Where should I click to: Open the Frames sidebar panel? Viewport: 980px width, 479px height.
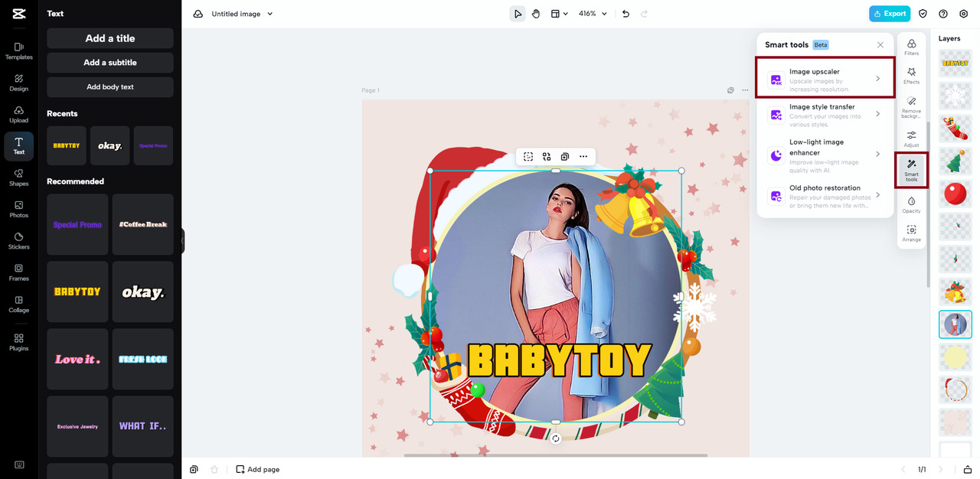click(18, 272)
